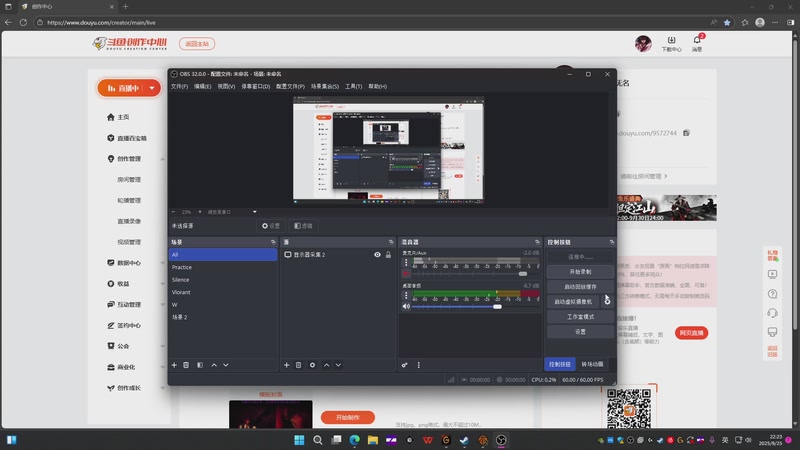Click 开始录制 start recording button
This screenshot has width=800, height=450.
point(581,271)
